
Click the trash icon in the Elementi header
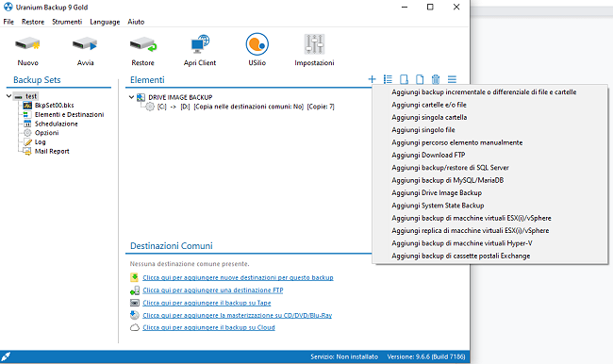[436, 79]
